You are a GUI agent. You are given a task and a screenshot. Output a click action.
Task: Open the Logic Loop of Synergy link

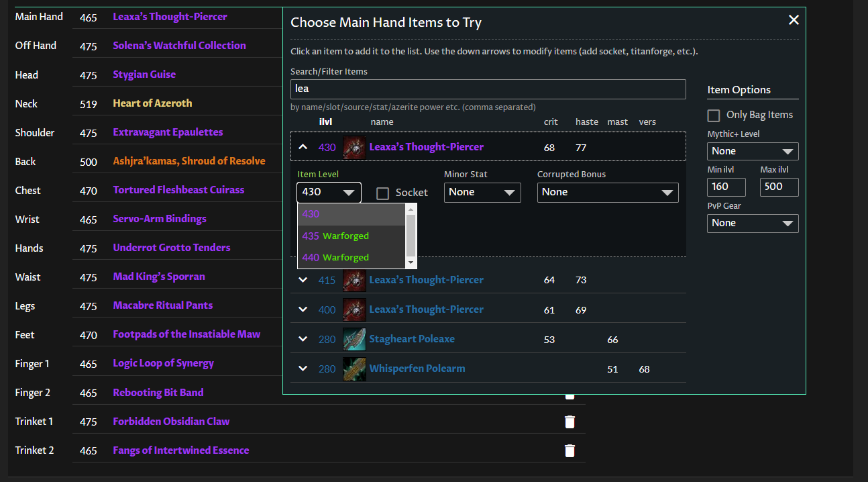coord(164,363)
